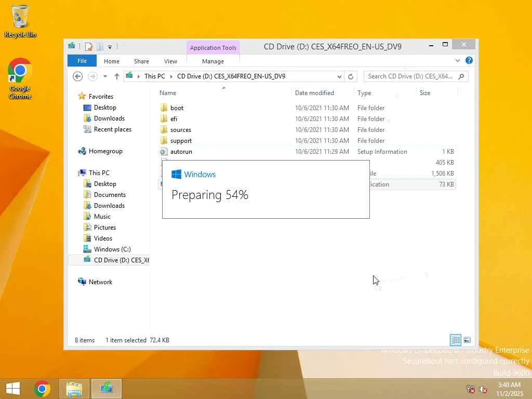
Task: Click the New folder quick access icon
Action: (x=100, y=46)
